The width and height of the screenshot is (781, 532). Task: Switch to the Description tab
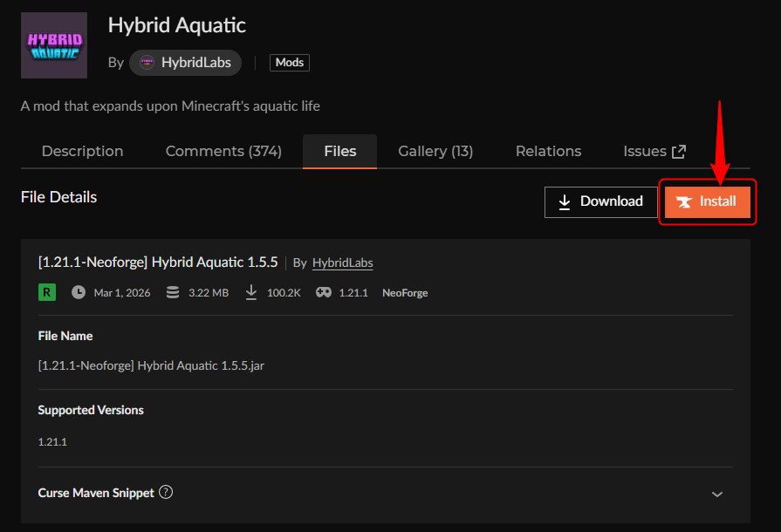pyautogui.click(x=81, y=151)
